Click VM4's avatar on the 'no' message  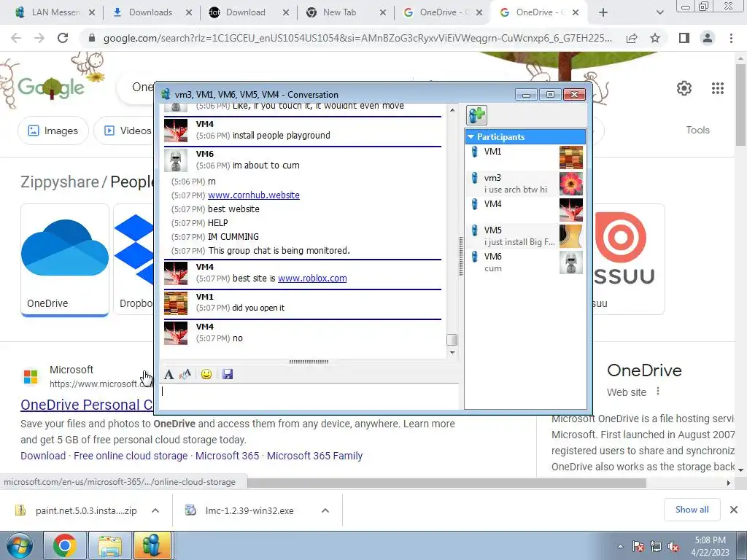pos(176,332)
